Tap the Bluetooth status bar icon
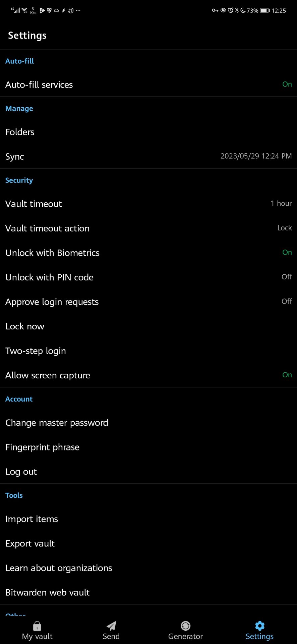The height and width of the screenshot is (644, 297). (x=237, y=10)
